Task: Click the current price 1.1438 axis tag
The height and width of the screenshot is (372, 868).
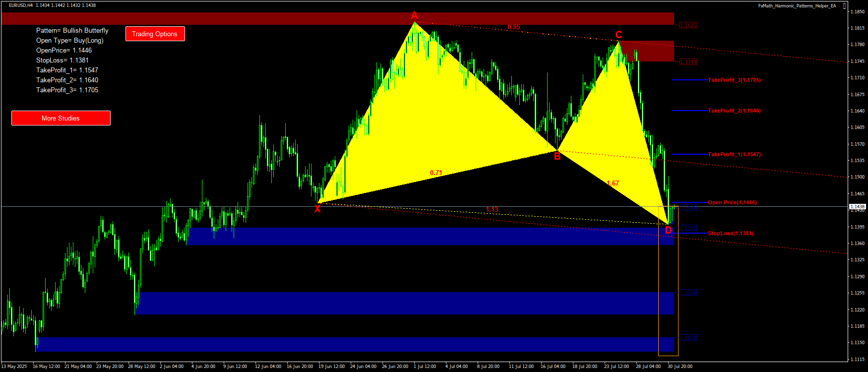Action: [858, 206]
